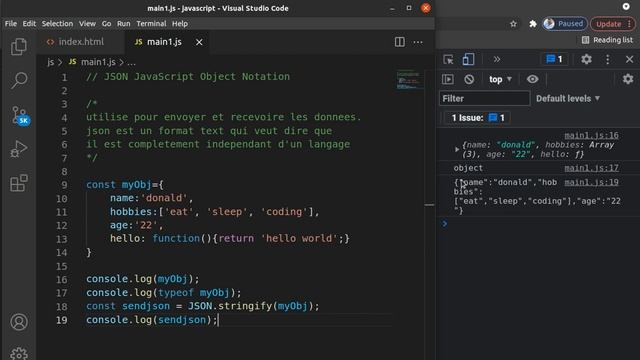The height and width of the screenshot is (360, 640).
Task: Click the console prompt chevron
Action: point(444,224)
